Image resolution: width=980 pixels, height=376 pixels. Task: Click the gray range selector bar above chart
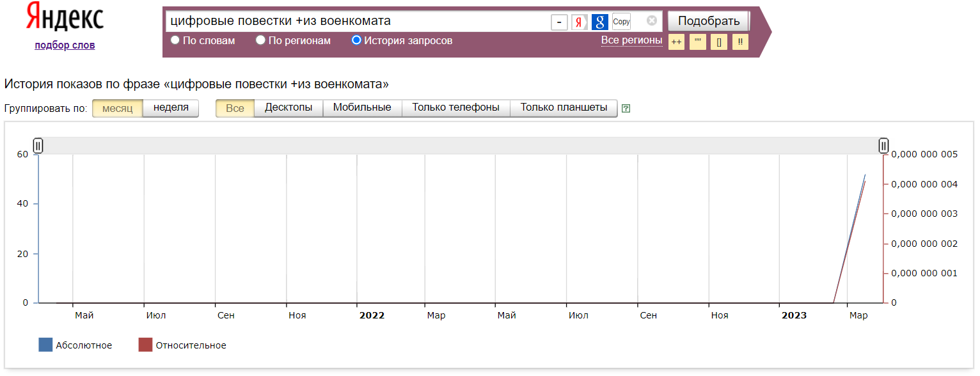pyautogui.click(x=461, y=146)
